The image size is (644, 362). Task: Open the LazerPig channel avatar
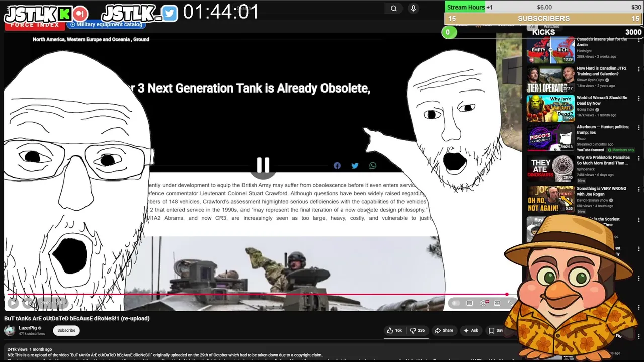pos(10,330)
